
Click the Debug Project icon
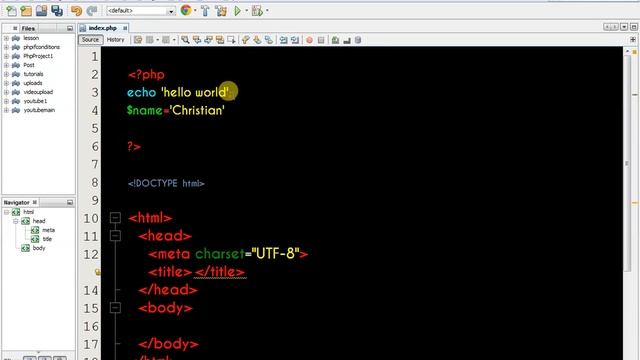tap(257, 11)
